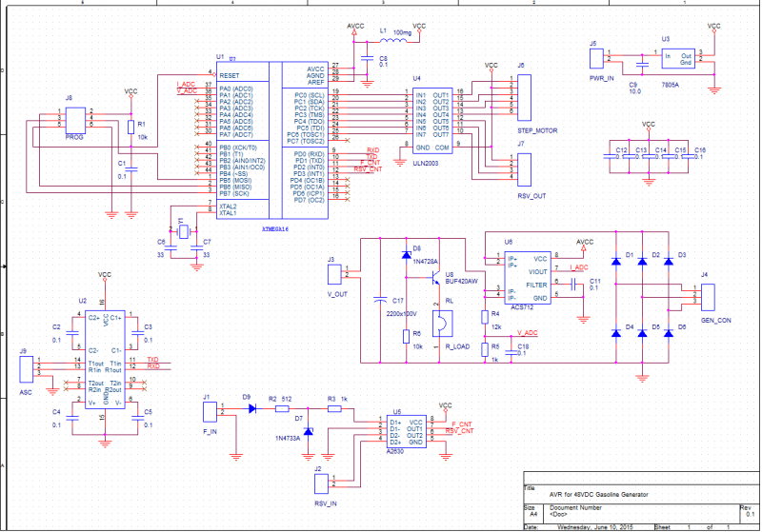Click the ULN2003 driver chip U4

427,119
